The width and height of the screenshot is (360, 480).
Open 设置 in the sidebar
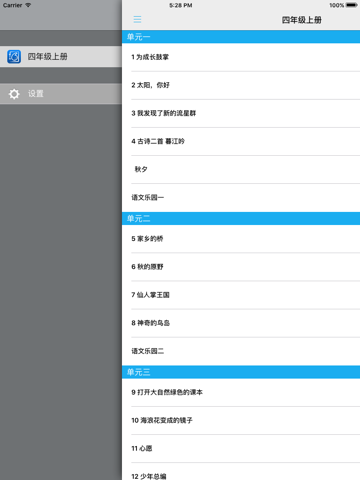[x=61, y=94]
